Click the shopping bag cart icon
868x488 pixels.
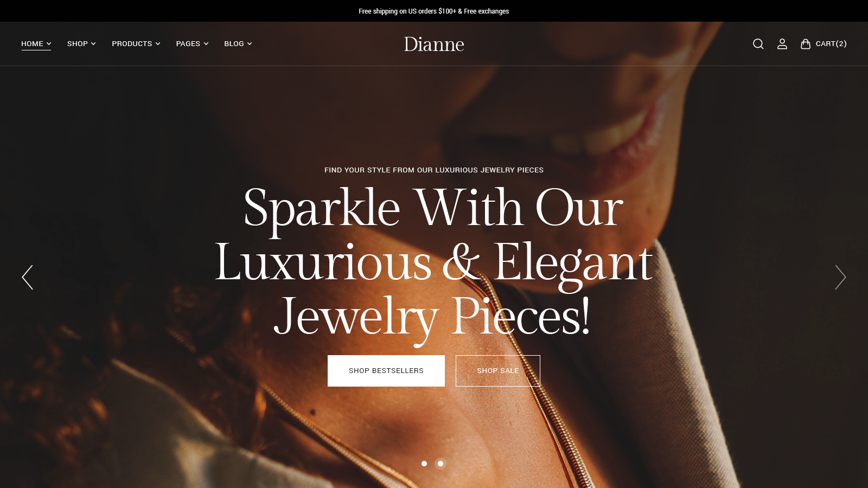click(x=806, y=44)
